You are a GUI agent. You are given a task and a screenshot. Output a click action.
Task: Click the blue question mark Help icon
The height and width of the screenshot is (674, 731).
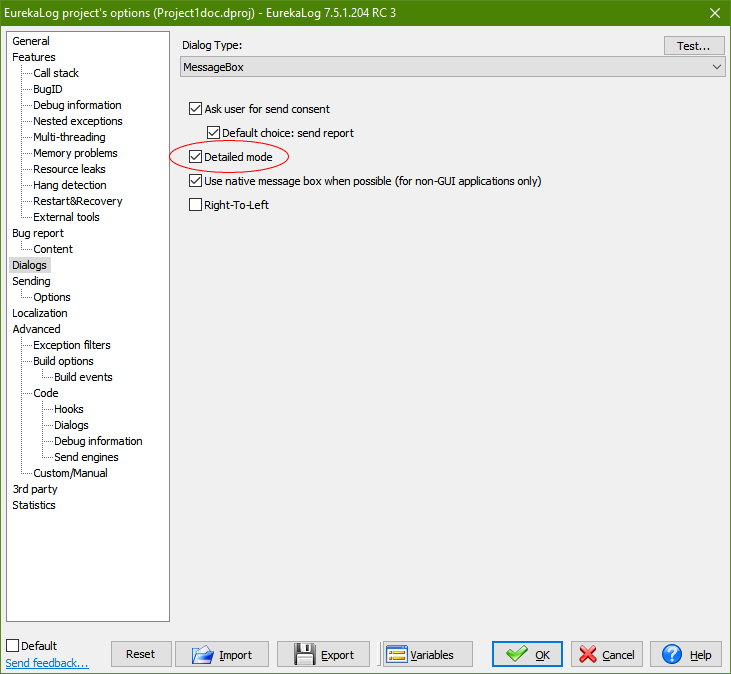click(x=672, y=655)
